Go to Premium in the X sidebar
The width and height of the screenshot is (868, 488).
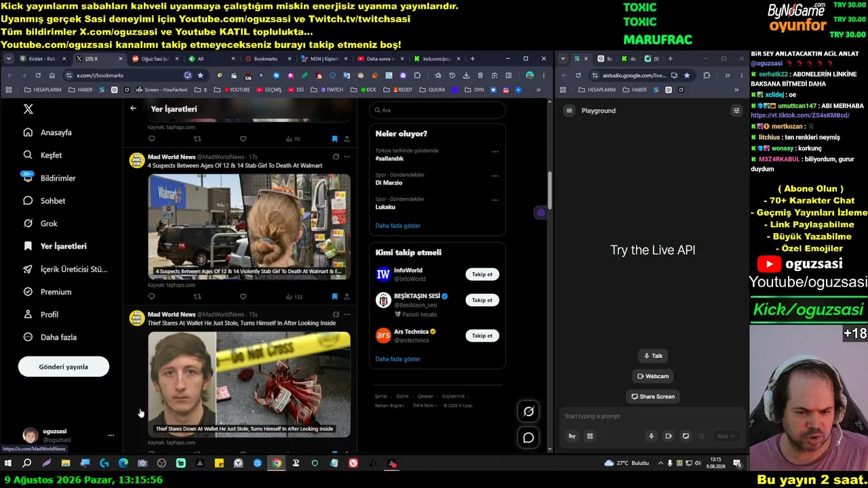47,292
